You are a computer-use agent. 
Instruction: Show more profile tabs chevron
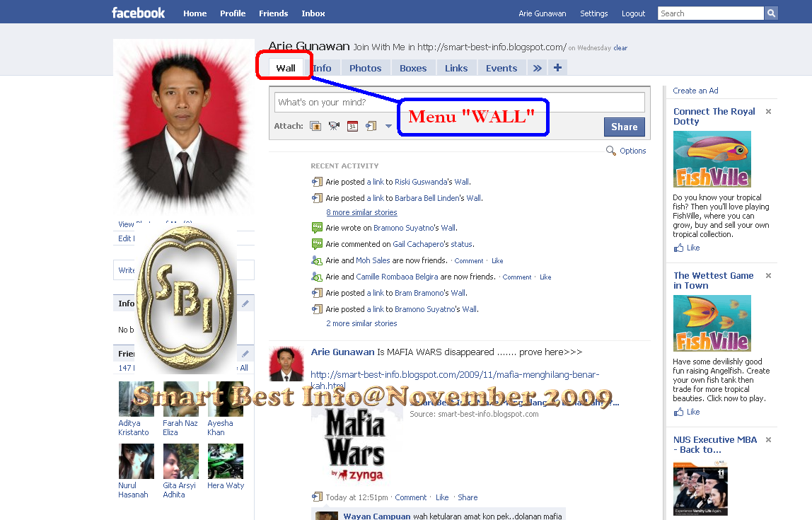click(538, 68)
